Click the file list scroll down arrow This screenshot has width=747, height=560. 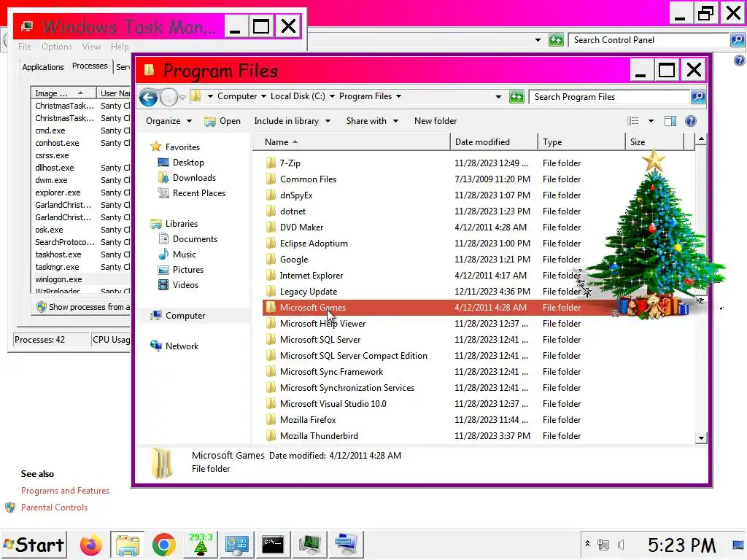click(x=701, y=437)
